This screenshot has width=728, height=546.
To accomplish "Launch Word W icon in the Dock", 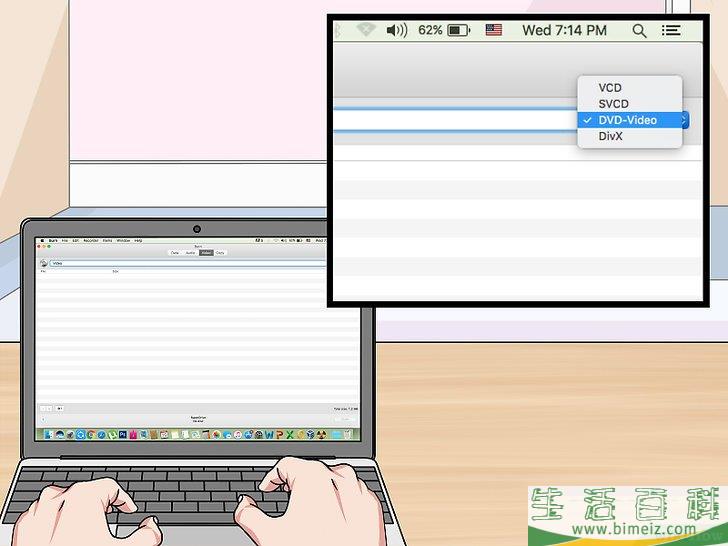I will [x=269, y=435].
